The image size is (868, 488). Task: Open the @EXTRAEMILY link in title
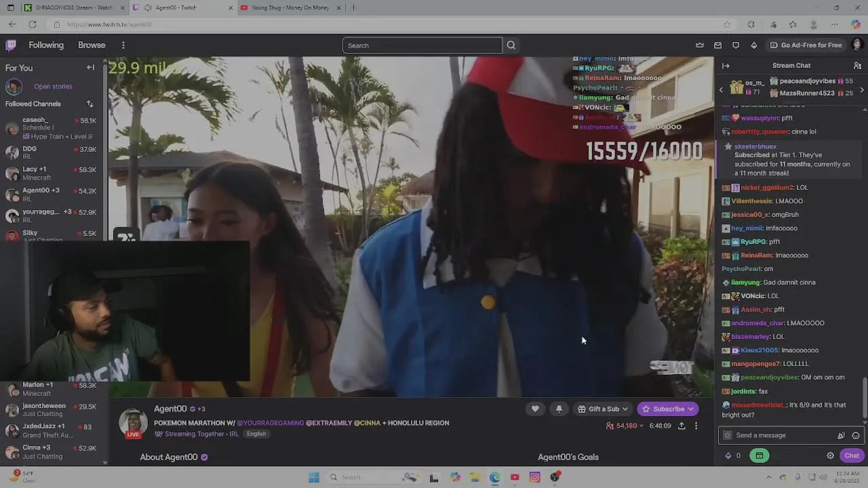coord(329,423)
